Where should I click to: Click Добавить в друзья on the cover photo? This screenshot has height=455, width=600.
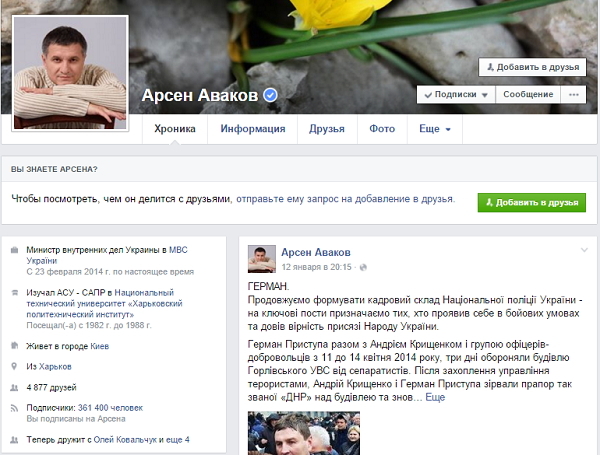[532, 67]
